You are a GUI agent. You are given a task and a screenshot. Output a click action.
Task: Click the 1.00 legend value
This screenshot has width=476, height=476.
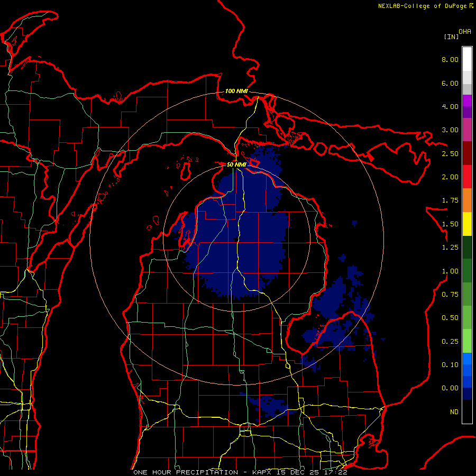450,271
